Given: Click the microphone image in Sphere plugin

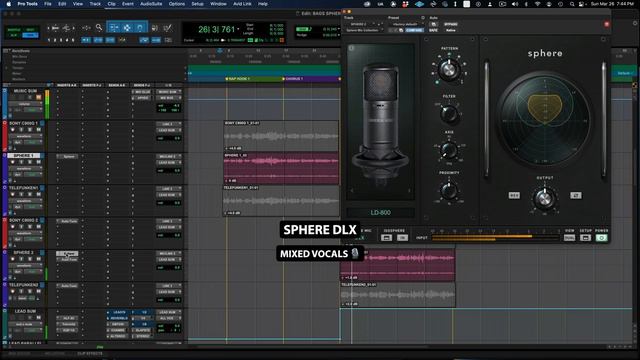Looking at the screenshot, I should point(380,121).
